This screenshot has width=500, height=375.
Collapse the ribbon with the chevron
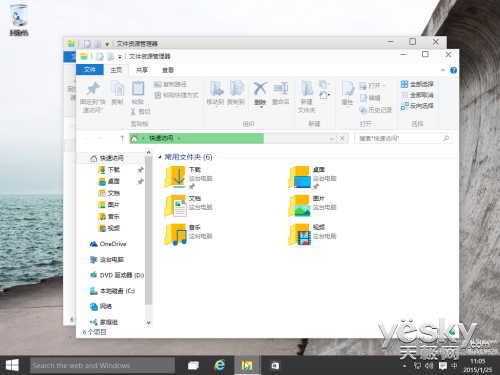[443, 70]
